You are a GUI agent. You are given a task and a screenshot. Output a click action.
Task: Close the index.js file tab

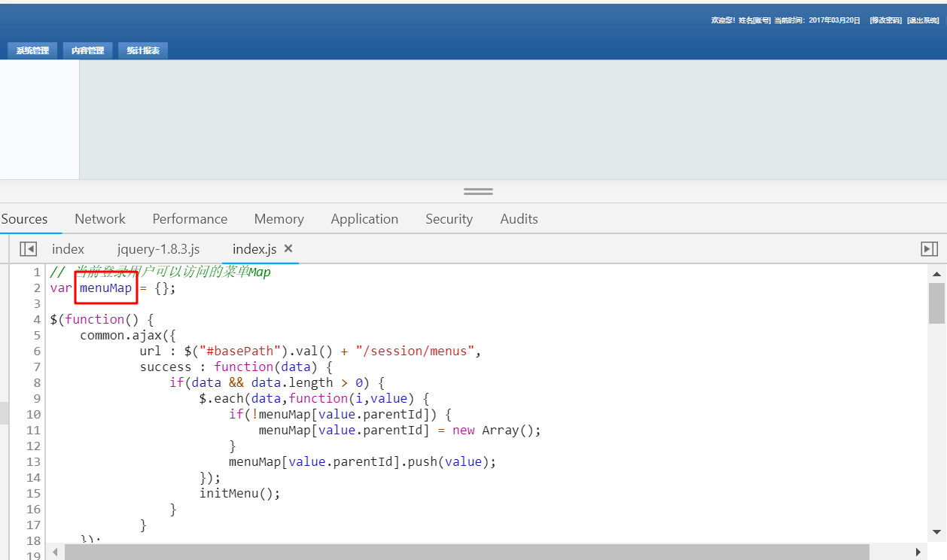click(x=288, y=248)
